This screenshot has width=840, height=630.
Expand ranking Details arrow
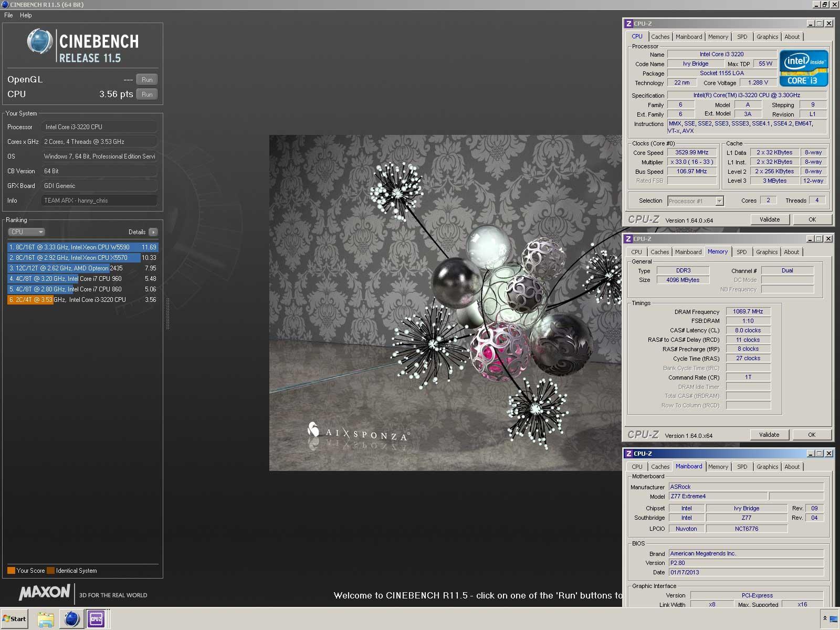click(153, 232)
